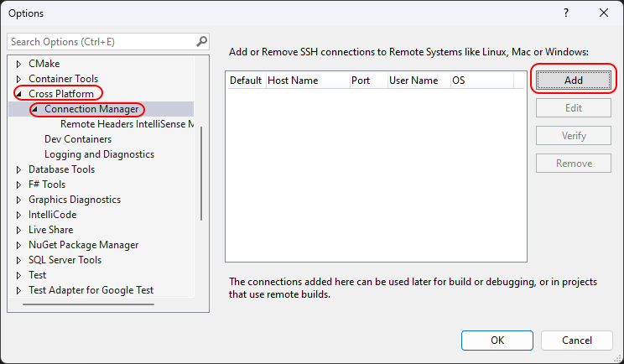Collapse the Connection Manager node

coord(34,109)
